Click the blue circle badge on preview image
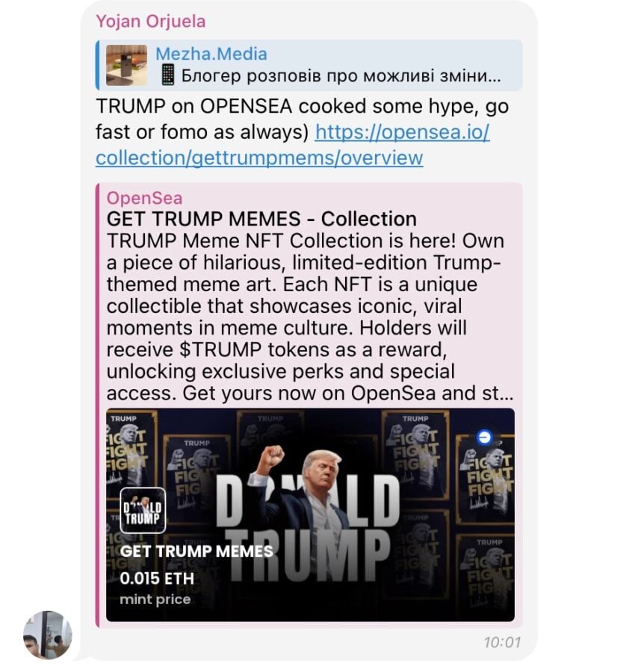This screenshot has height=672, width=644. pyautogui.click(x=484, y=437)
